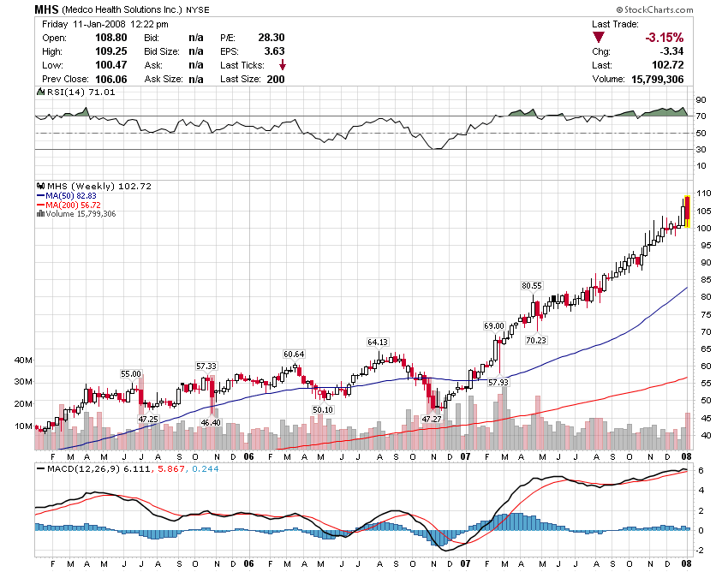Click the 40M volume axis label
Image resolution: width=728 pixels, height=572 pixels.
(x=24, y=360)
